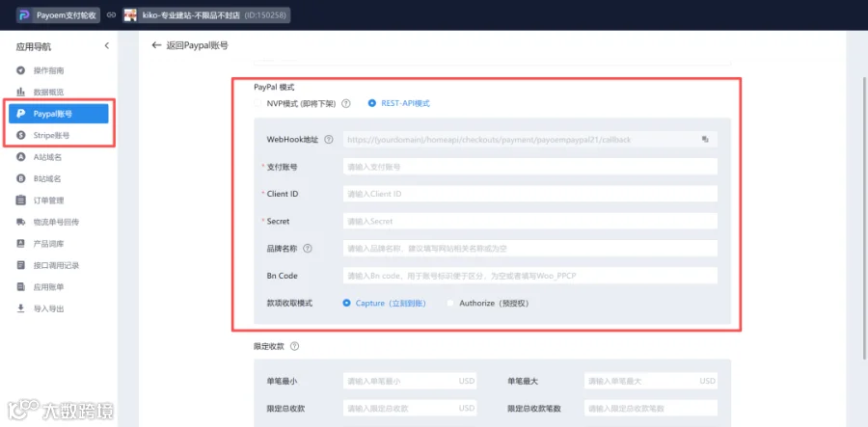The width and height of the screenshot is (868, 427).
Task: Click the A站域名 circle icon
Action: (21, 157)
